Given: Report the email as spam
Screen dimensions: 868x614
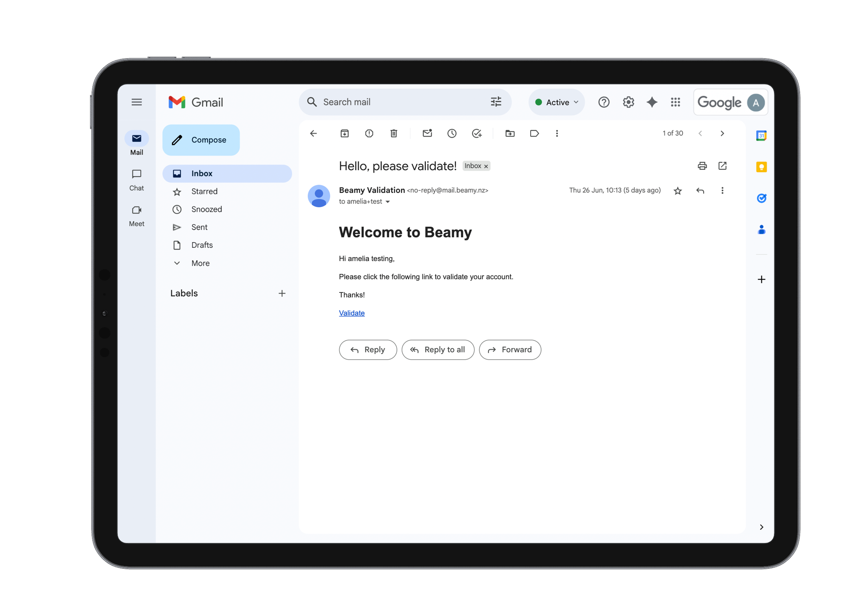Looking at the screenshot, I should click(369, 133).
